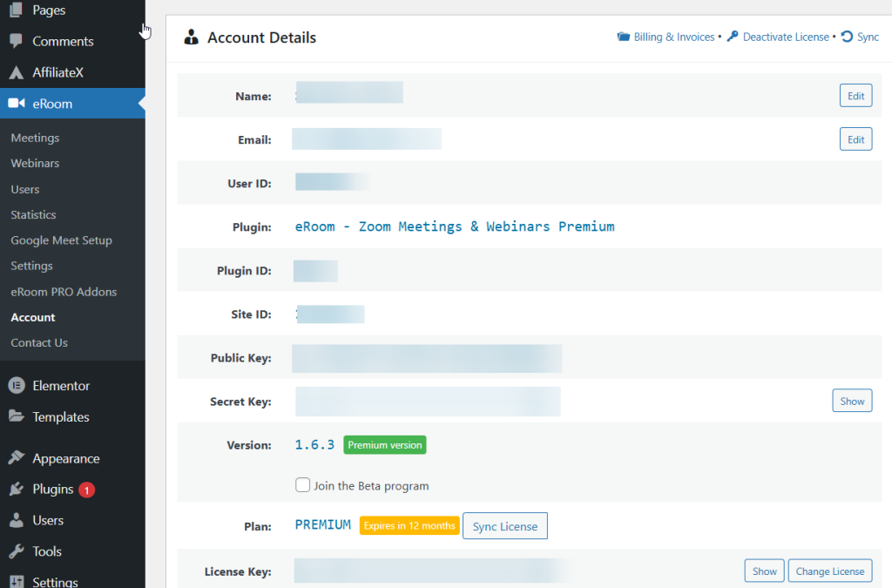Click the Appearance paintbrush icon
The height and width of the screenshot is (588, 892).
[x=16, y=459]
